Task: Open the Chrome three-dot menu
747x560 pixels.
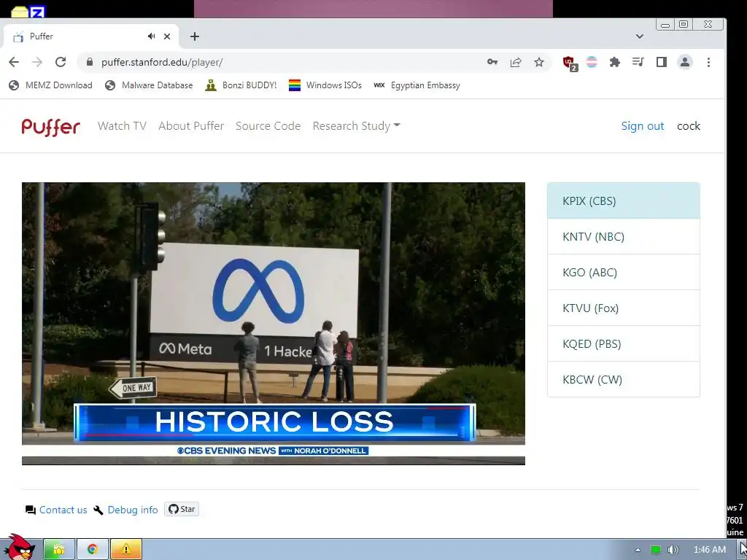Action: click(x=708, y=62)
